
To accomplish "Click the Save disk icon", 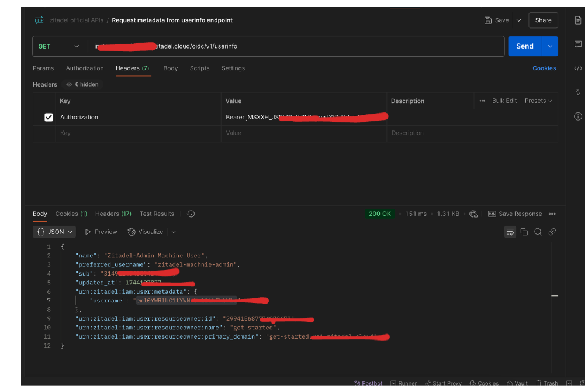I will point(487,20).
